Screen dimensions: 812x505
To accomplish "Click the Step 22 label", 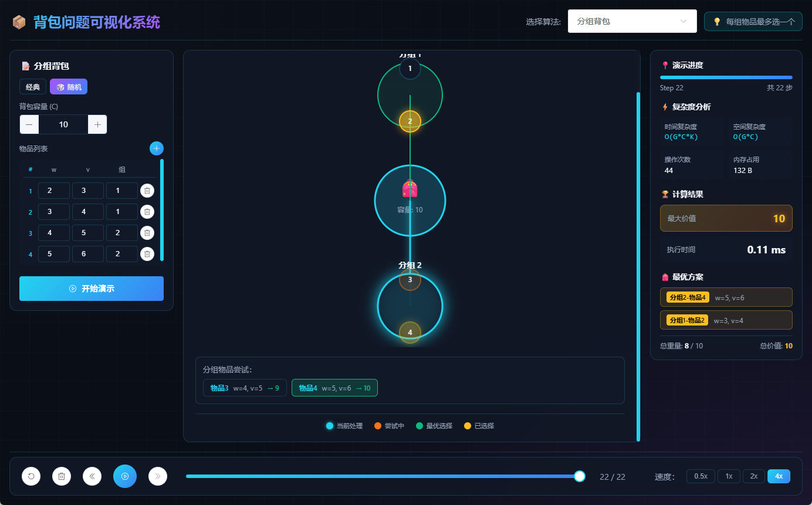I will 672,88.
